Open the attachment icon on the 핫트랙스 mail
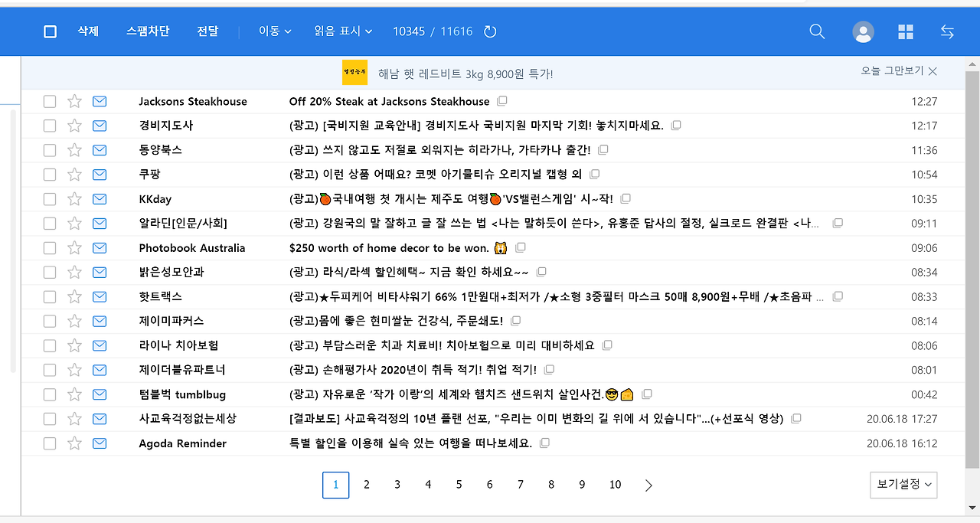The height and width of the screenshot is (523, 980). (838, 296)
